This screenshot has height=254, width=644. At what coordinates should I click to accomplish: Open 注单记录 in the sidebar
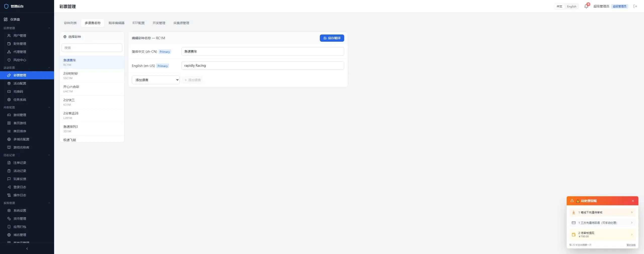(x=27, y=163)
